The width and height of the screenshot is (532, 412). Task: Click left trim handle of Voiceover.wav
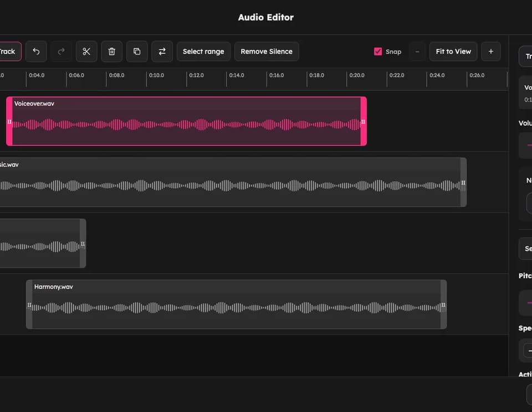pos(9,121)
